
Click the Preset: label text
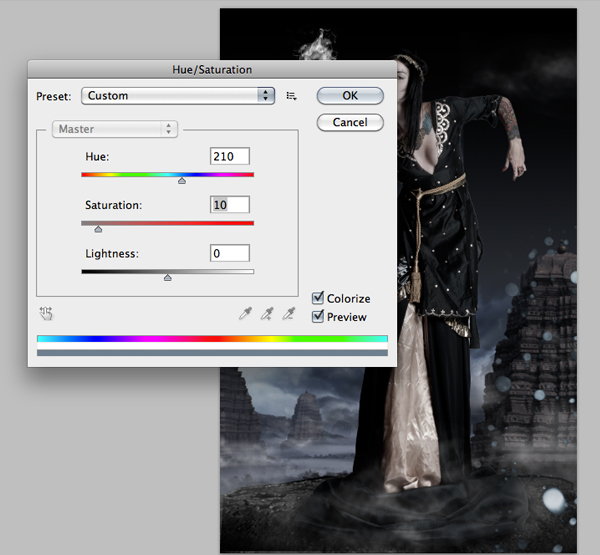coord(54,96)
